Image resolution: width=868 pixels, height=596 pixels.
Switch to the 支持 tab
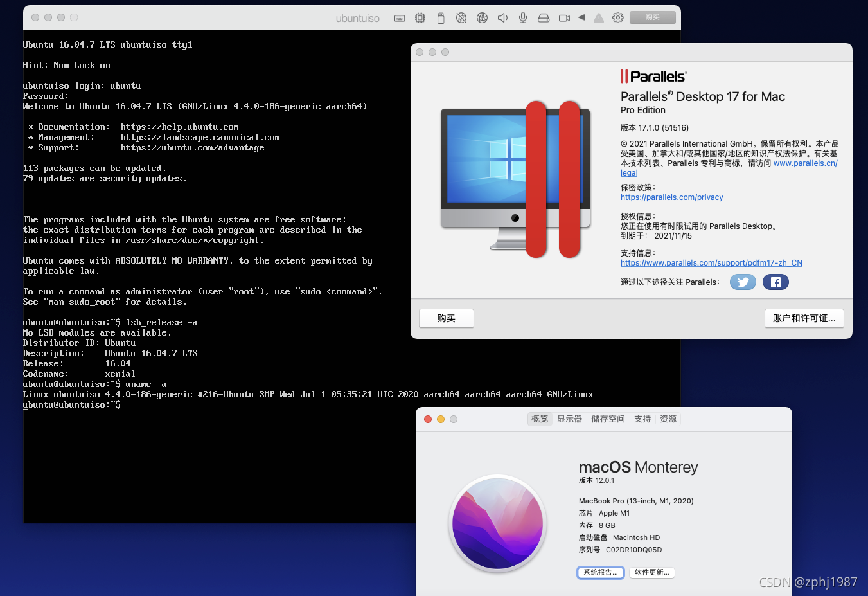pos(642,419)
